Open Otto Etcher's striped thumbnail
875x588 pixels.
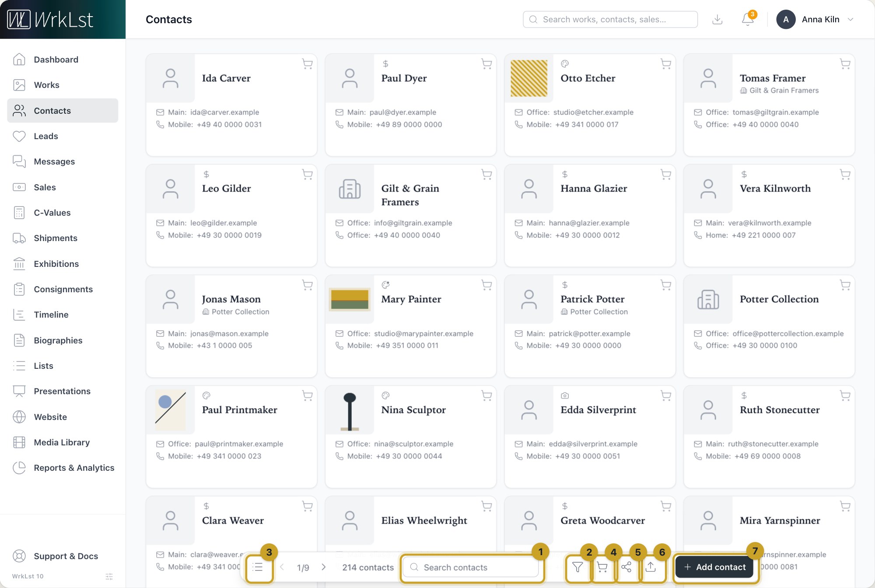coord(529,78)
